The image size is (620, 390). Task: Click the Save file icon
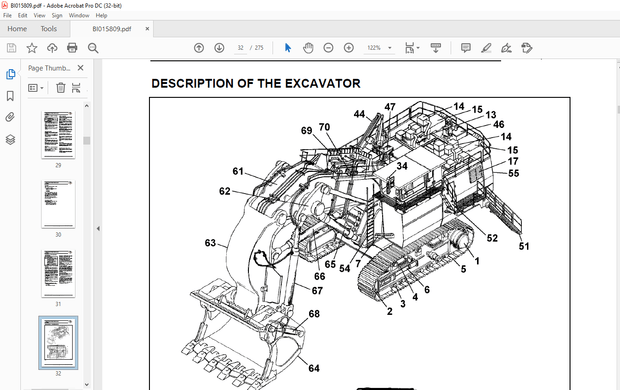[11, 48]
